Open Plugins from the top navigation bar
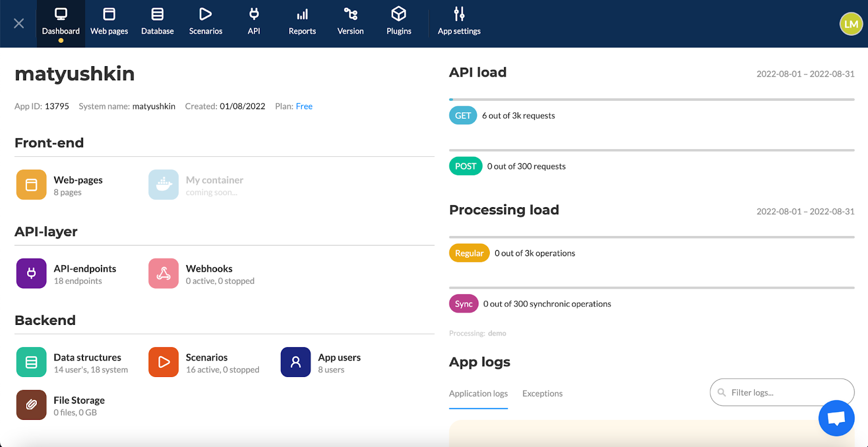Screen dimensions: 868x447 (x=399, y=23)
